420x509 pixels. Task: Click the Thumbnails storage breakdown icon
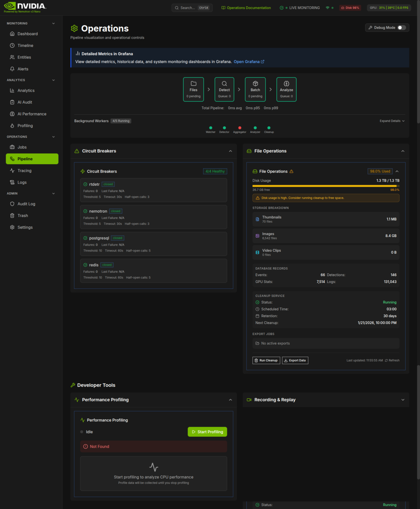[258, 219]
